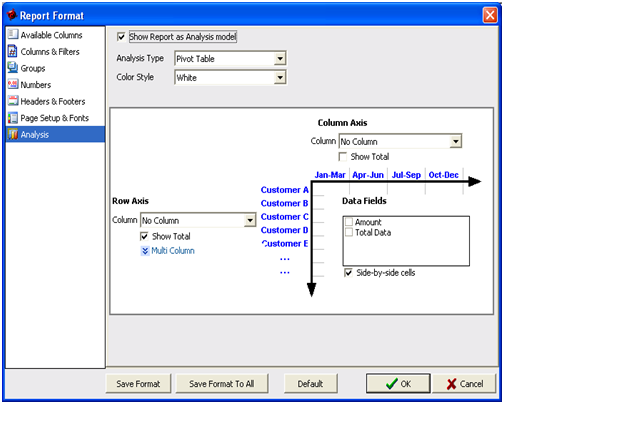
Task: Open the Column Axis Column dropdown
Action: tap(455, 142)
